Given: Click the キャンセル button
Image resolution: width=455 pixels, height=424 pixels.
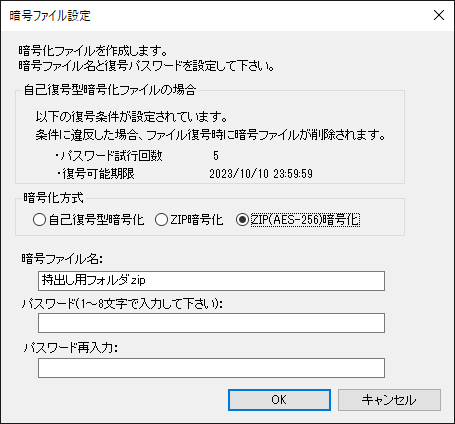Looking at the screenshot, I should pyautogui.click(x=389, y=400).
